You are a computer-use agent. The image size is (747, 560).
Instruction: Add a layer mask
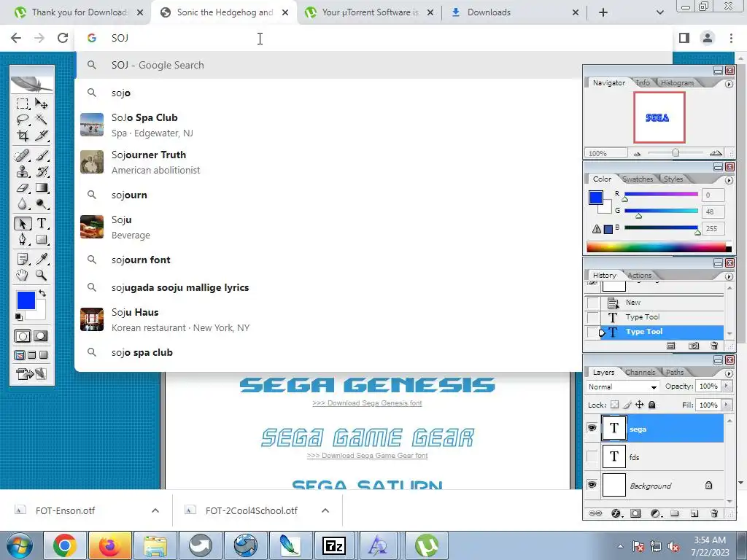(635, 513)
